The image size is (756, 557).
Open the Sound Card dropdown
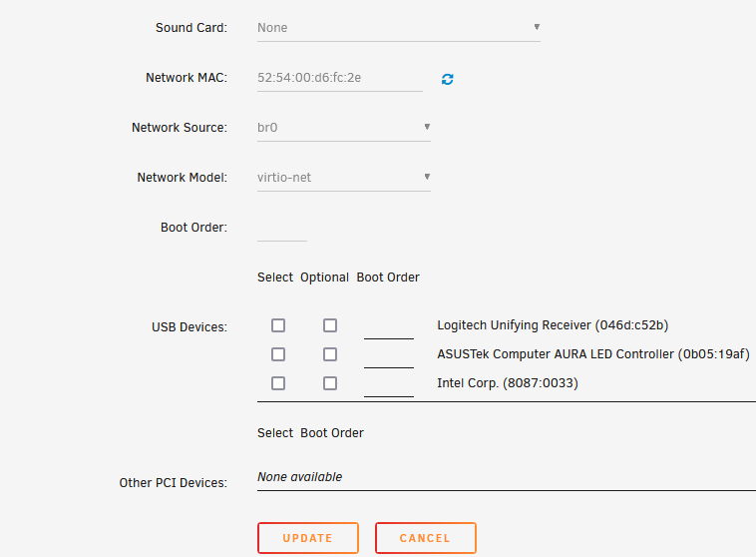tap(399, 28)
